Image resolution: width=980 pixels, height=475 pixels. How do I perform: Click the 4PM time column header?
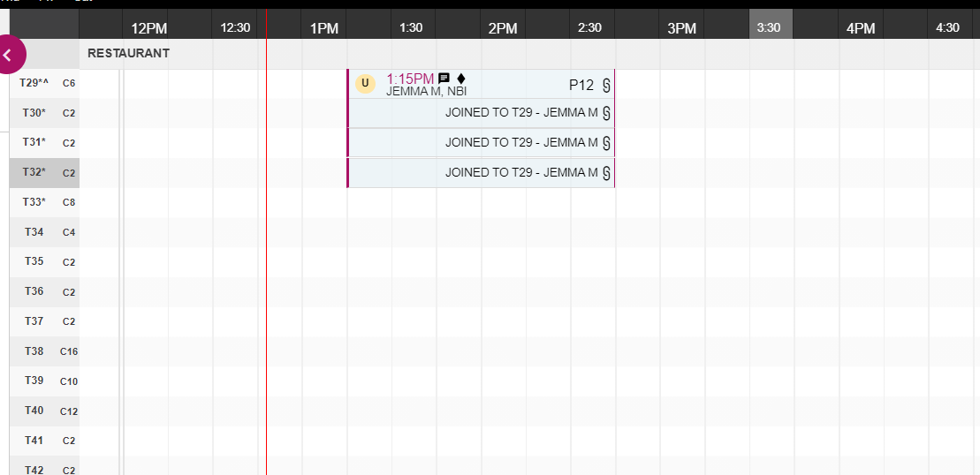tap(860, 28)
